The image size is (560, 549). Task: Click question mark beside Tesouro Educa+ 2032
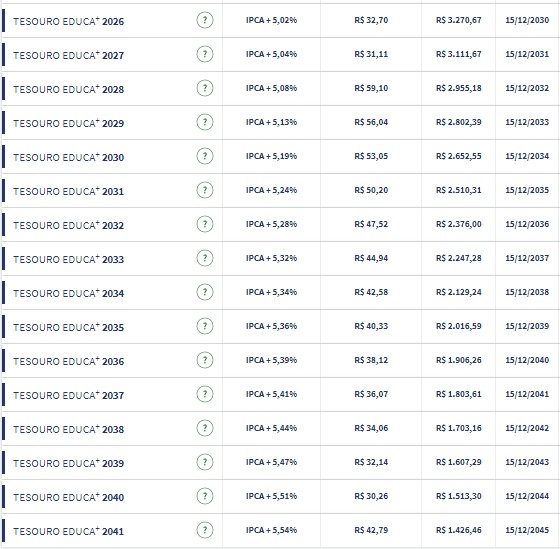click(205, 224)
